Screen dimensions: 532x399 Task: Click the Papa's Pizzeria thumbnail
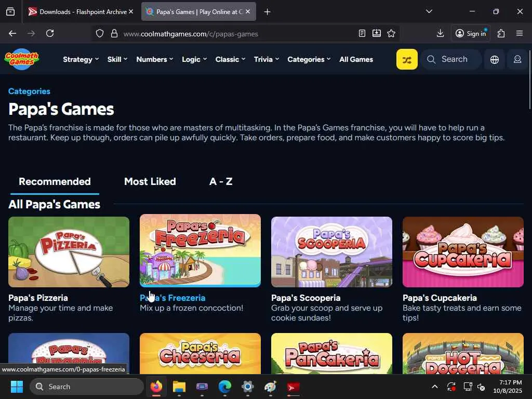point(69,252)
